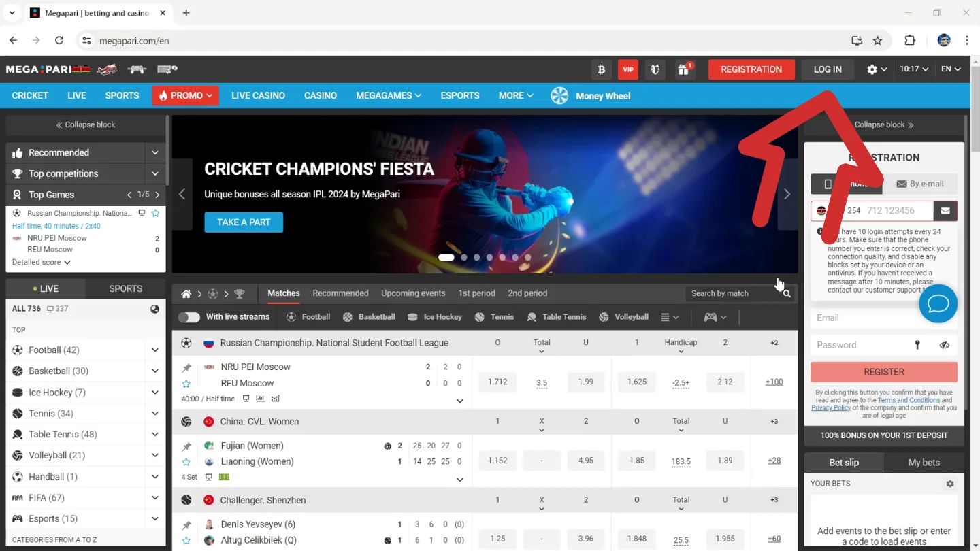980x551 pixels.
Task: Expand the Recommended section
Action: [155, 153]
